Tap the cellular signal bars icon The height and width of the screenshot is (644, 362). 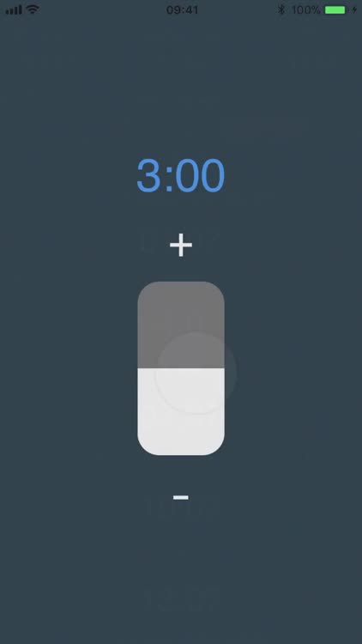point(14,9)
